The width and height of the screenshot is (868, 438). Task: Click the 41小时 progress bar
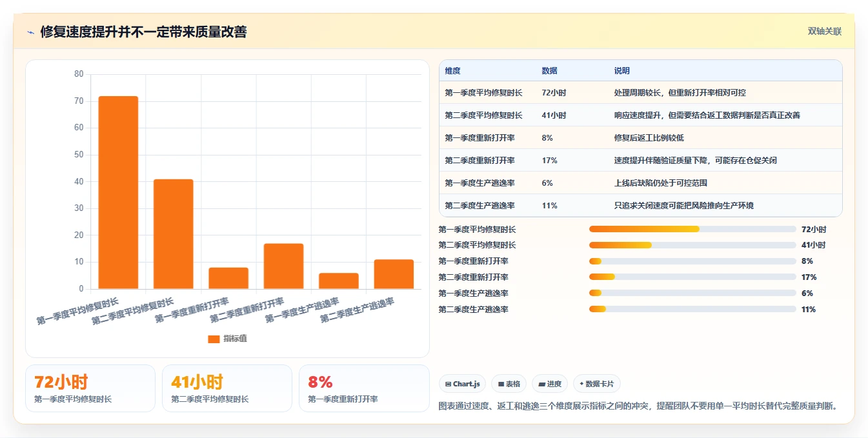pos(692,245)
